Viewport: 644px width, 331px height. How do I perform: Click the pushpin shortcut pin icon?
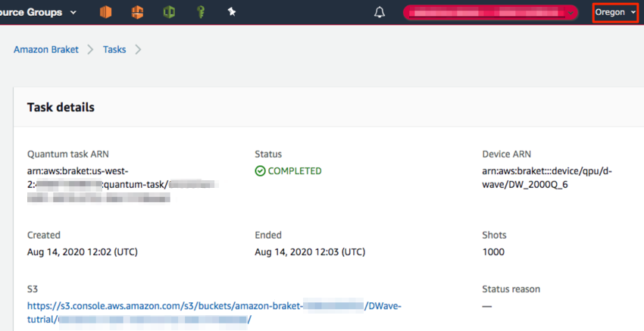point(232,12)
